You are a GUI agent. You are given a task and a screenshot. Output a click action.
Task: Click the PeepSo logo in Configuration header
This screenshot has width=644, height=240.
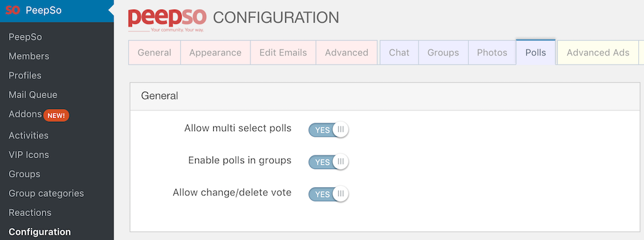click(167, 21)
